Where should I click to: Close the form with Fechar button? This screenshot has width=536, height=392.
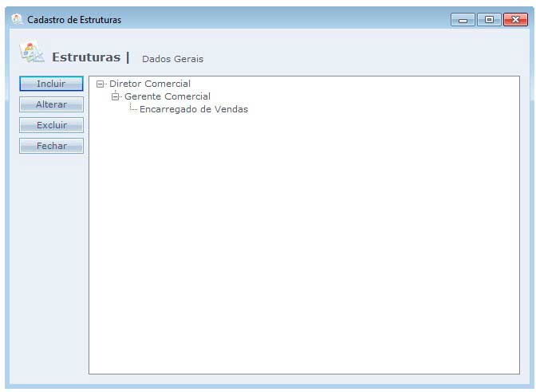(x=51, y=146)
